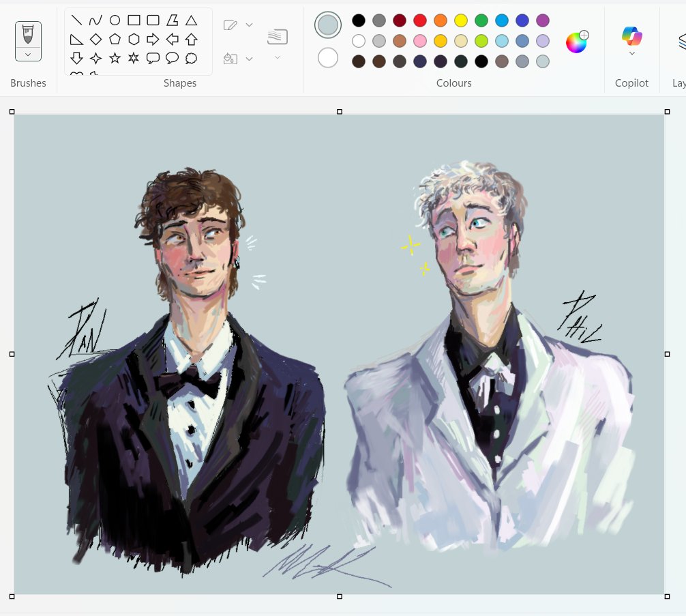Expand the Copilot dropdown chevron
Screen dimensions: 686x616
click(x=631, y=53)
